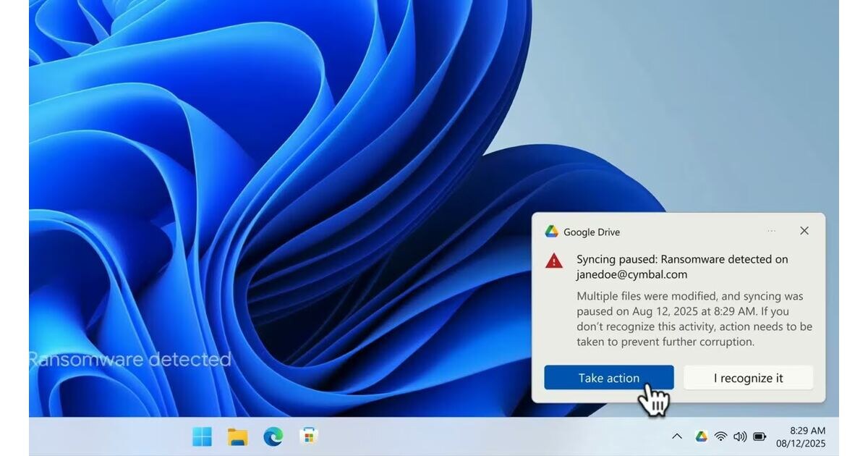Click the 'Syncing paused: Ransomware detected' heading

tap(682, 266)
